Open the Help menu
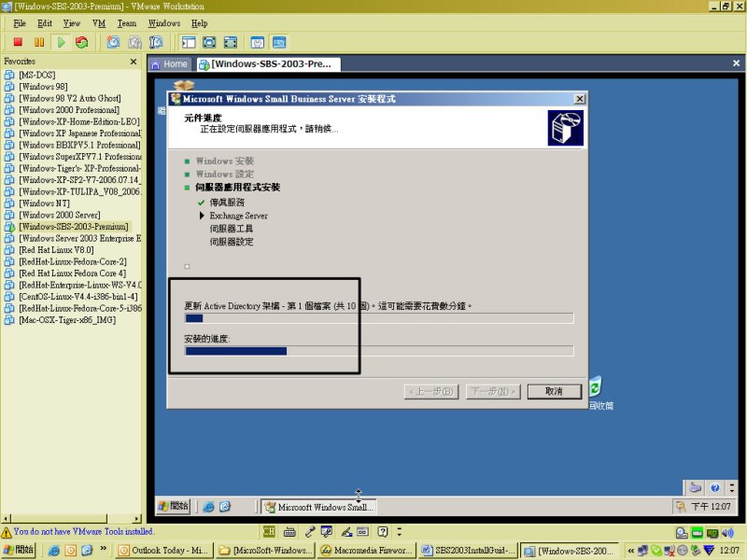This screenshot has height=560, width=747. 199,22
